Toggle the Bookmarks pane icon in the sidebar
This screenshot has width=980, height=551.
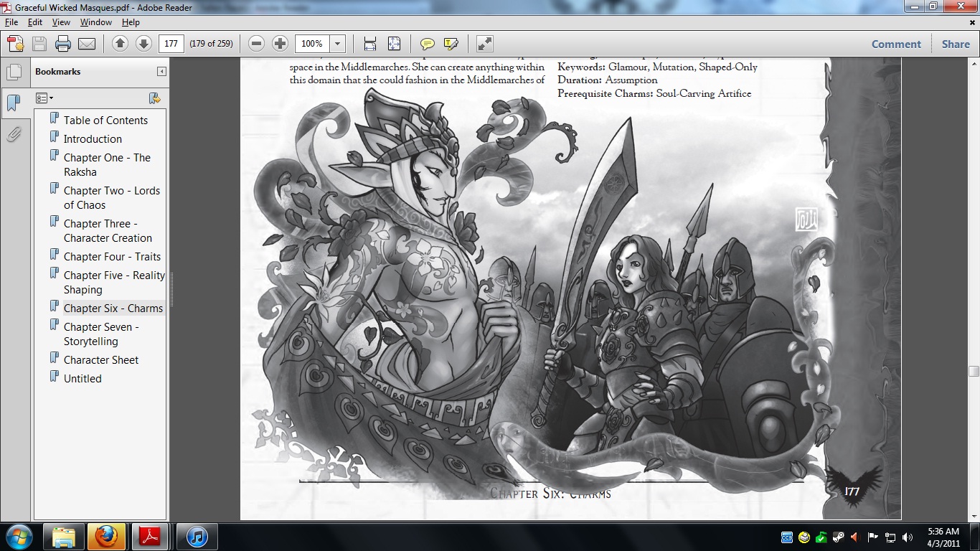point(14,103)
